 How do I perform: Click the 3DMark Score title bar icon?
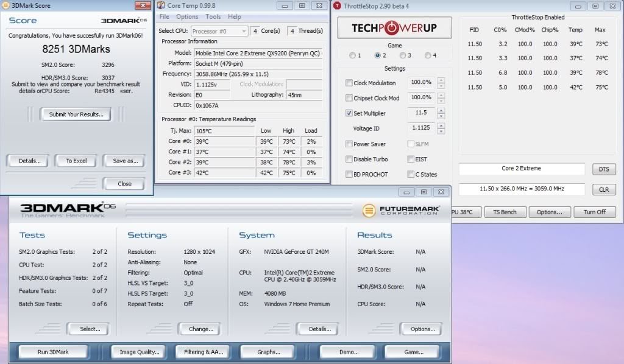click(5, 5)
